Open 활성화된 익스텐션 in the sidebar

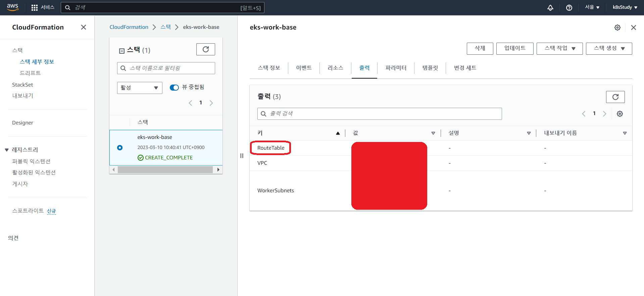coord(34,172)
